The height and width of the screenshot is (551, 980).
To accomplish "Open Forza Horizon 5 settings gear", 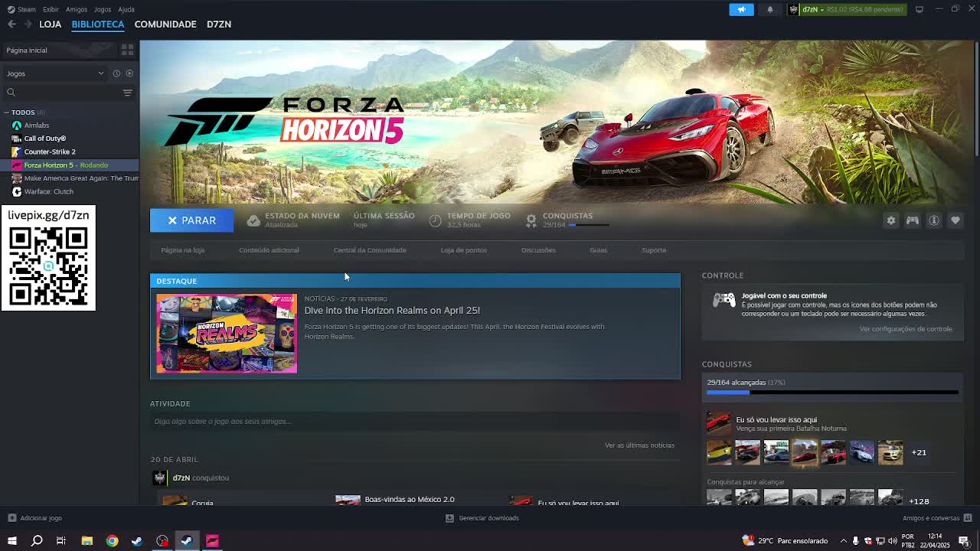I will click(x=890, y=220).
